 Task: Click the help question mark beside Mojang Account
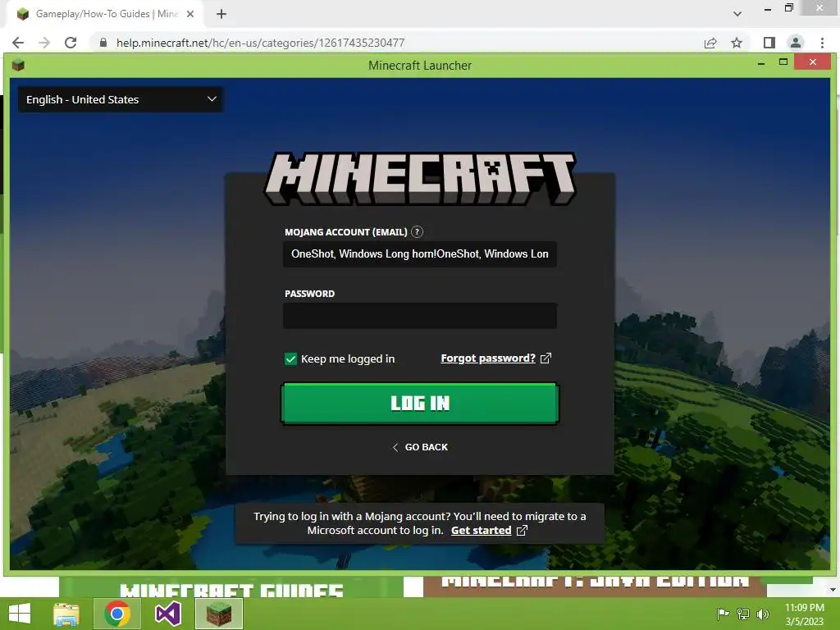point(417,232)
